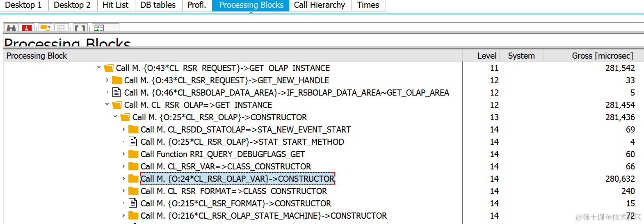Expand the CL_RSR_FORMAT=>CLASS_CONSTRUCTOR node
The image size is (644, 224).
tap(123, 191)
